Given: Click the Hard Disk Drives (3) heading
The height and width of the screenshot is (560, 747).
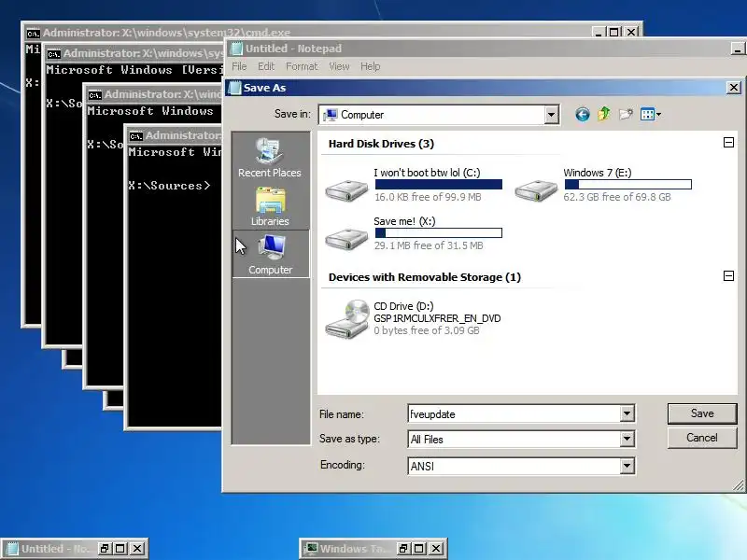Looking at the screenshot, I should pos(381,144).
